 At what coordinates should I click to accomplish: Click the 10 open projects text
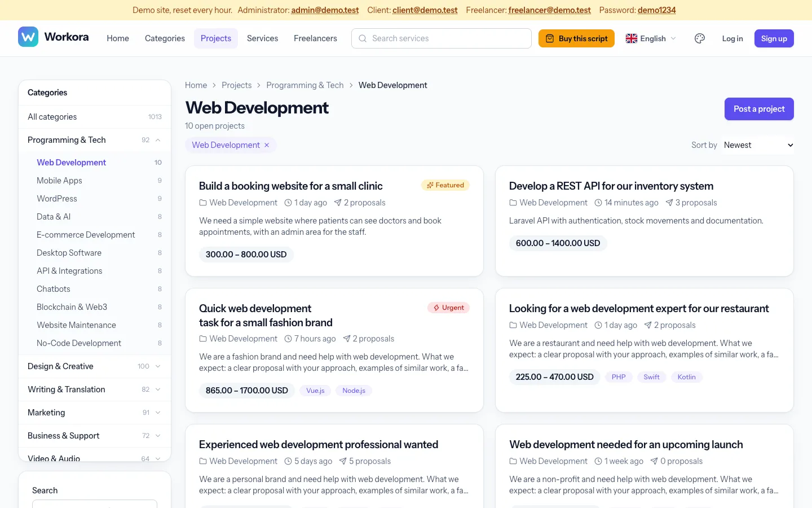click(215, 126)
